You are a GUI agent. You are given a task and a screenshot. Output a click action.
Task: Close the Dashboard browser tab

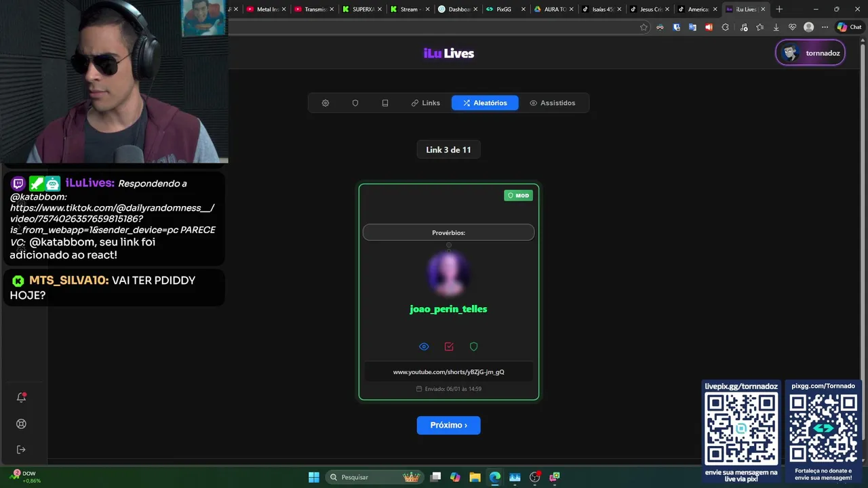point(475,9)
